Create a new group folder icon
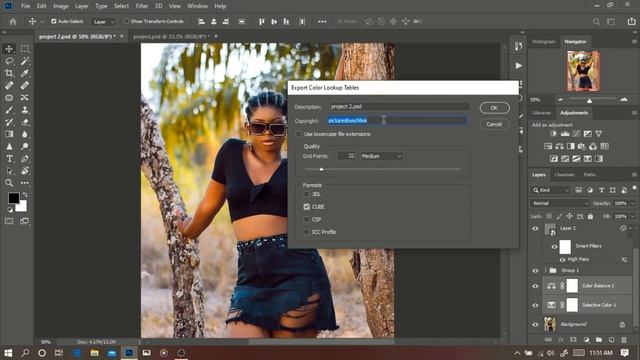Image resolution: width=640 pixels, height=360 pixels. (598, 340)
